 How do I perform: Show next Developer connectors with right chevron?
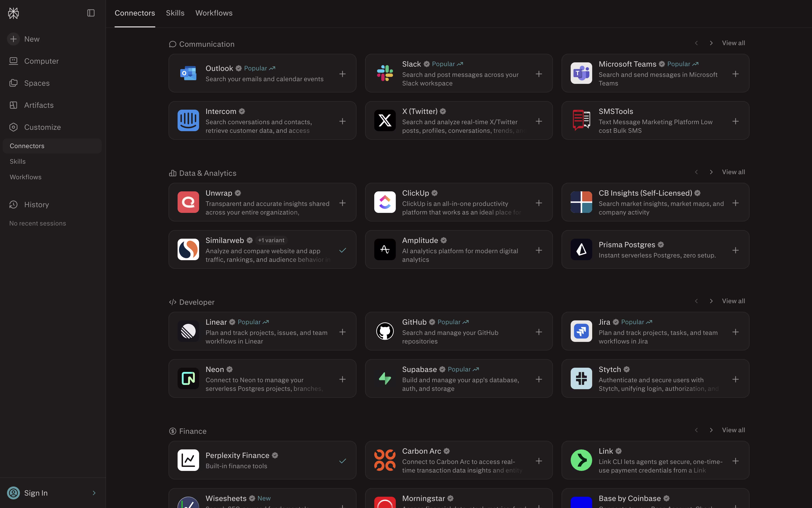coord(711,301)
